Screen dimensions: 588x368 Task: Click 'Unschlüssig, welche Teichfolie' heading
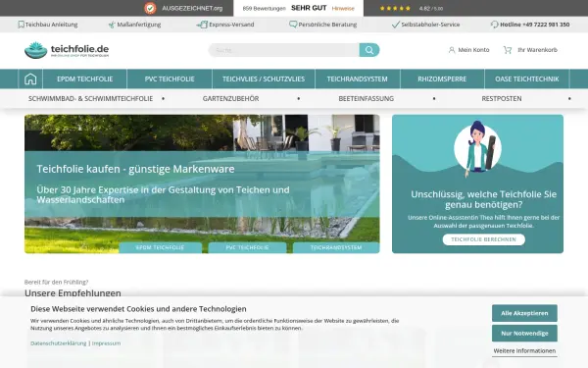tap(483, 199)
